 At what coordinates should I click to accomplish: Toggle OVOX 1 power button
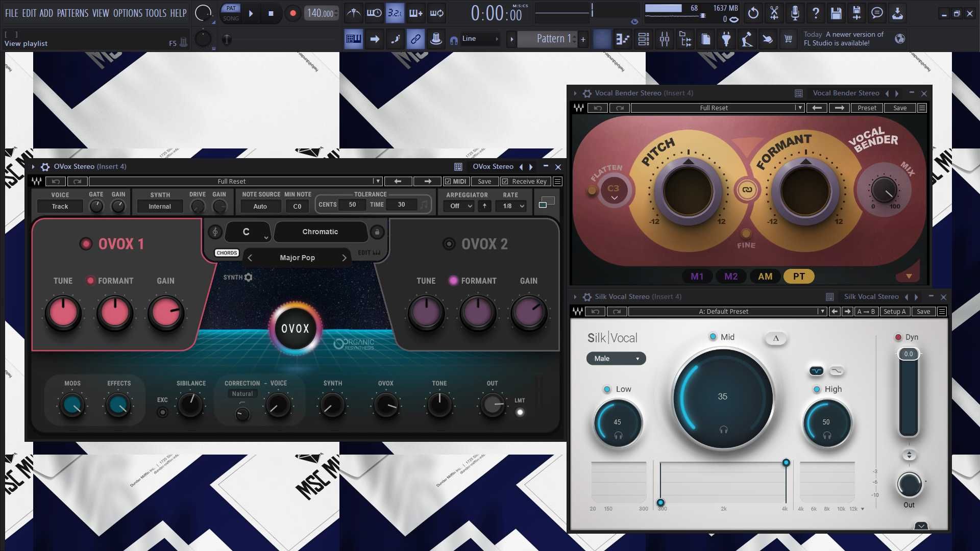[86, 244]
